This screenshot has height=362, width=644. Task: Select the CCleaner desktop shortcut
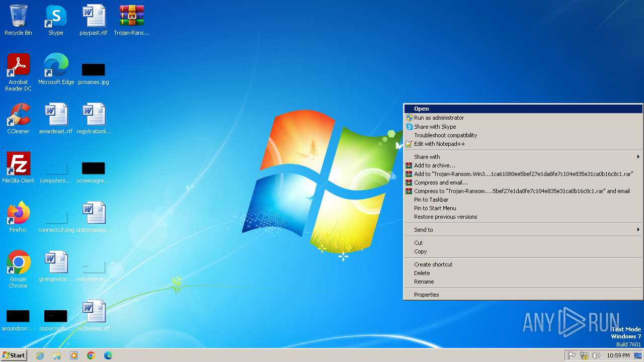point(18,119)
